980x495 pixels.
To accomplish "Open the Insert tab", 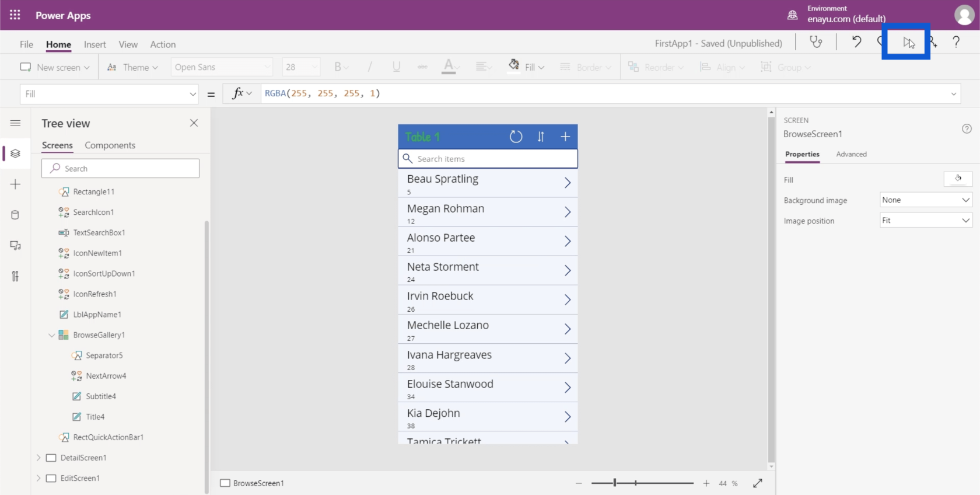I will click(94, 44).
